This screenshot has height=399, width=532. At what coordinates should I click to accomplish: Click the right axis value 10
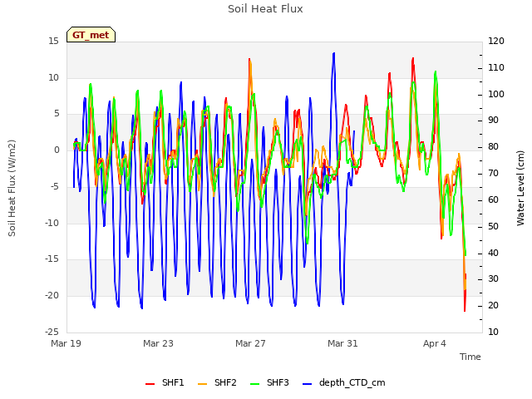click(x=493, y=332)
